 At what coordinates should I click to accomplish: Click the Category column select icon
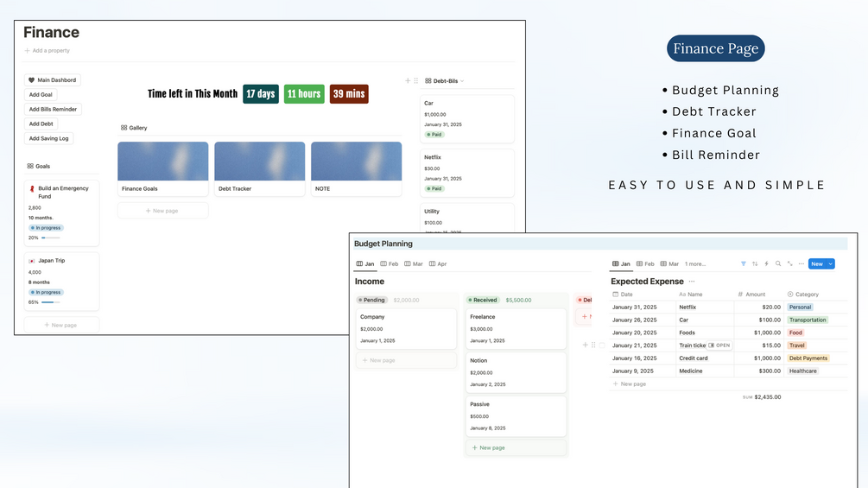[x=790, y=295]
